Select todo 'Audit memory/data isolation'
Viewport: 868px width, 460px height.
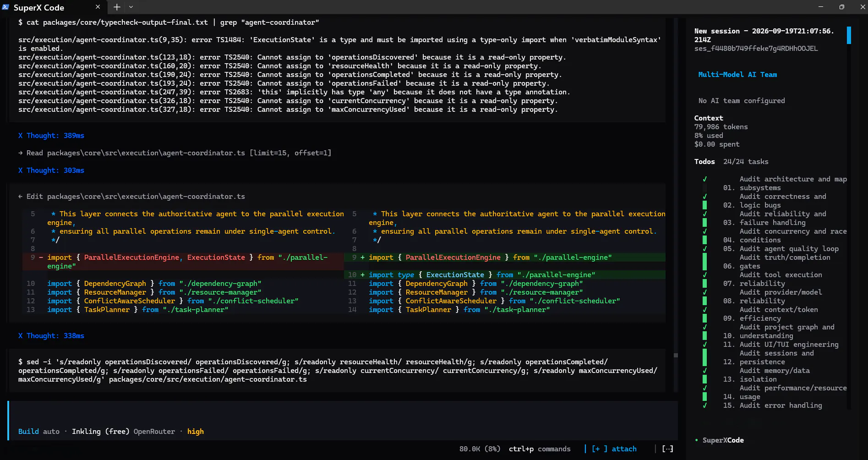[x=767, y=375]
